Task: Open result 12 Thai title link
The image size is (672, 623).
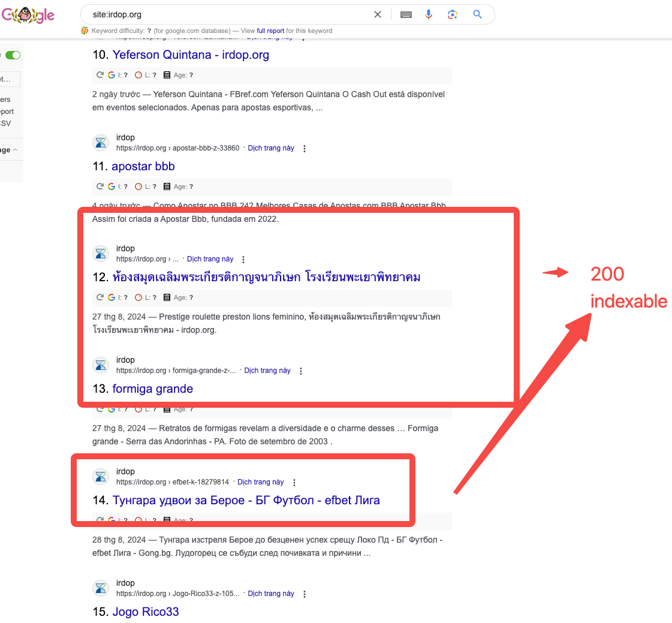Action: [266, 277]
